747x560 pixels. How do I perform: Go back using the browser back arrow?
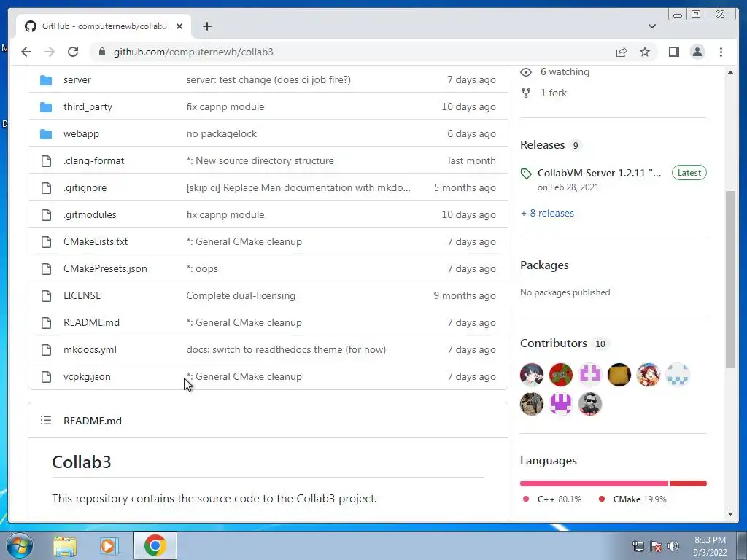(x=26, y=52)
